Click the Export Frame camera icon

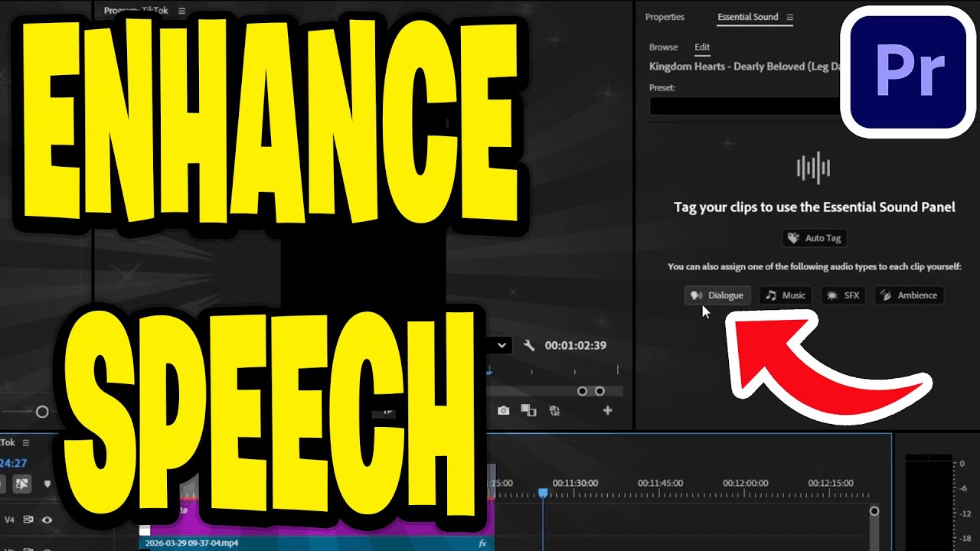503,411
